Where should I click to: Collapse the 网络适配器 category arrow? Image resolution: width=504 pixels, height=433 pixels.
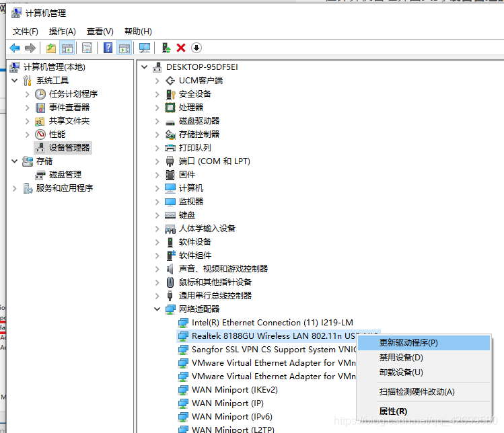157,309
